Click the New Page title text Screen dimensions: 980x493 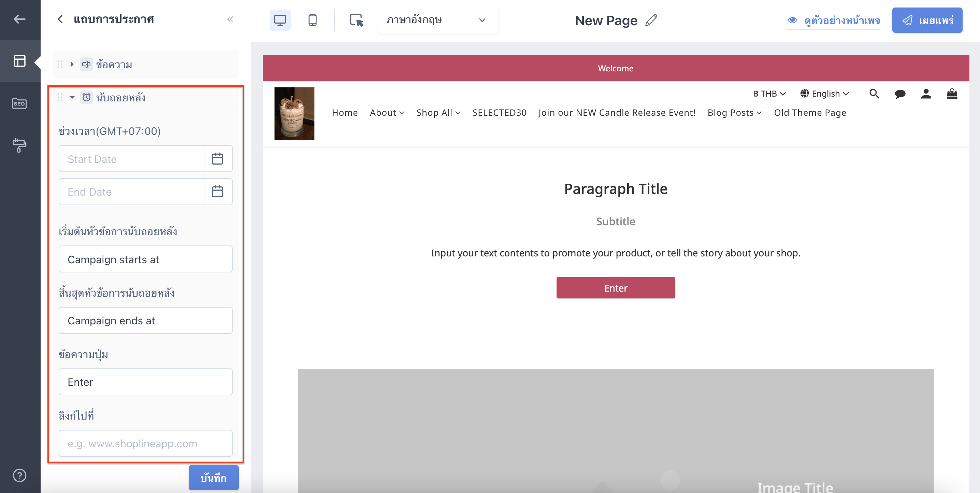tap(606, 20)
